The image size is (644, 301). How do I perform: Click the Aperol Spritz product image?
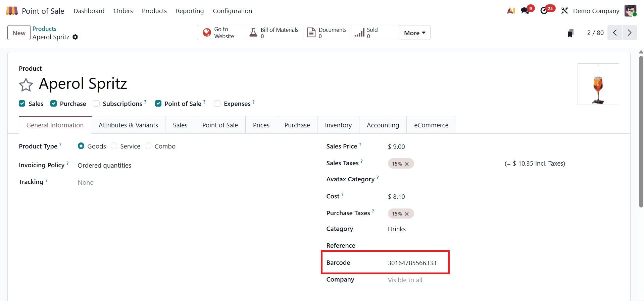tap(598, 84)
